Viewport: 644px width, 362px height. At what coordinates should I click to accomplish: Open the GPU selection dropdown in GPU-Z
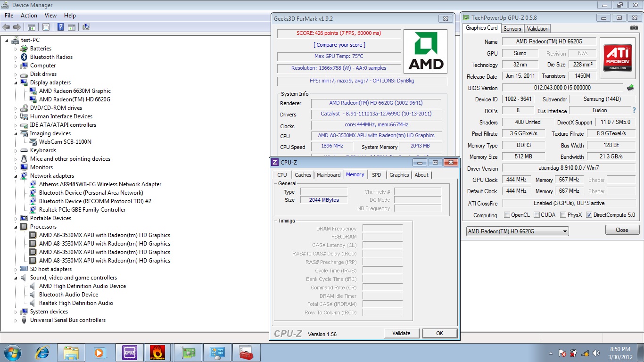(517, 231)
